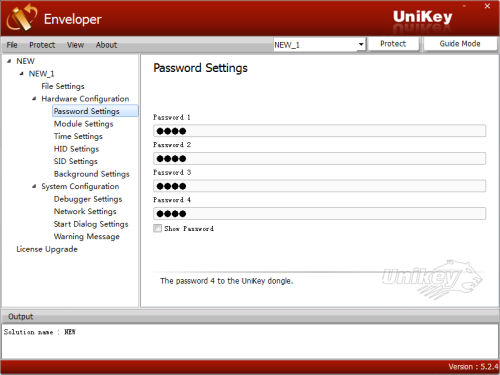The width and height of the screenshot is (500, 375).
Task: Open Time Settings
Action: point(78,136)
